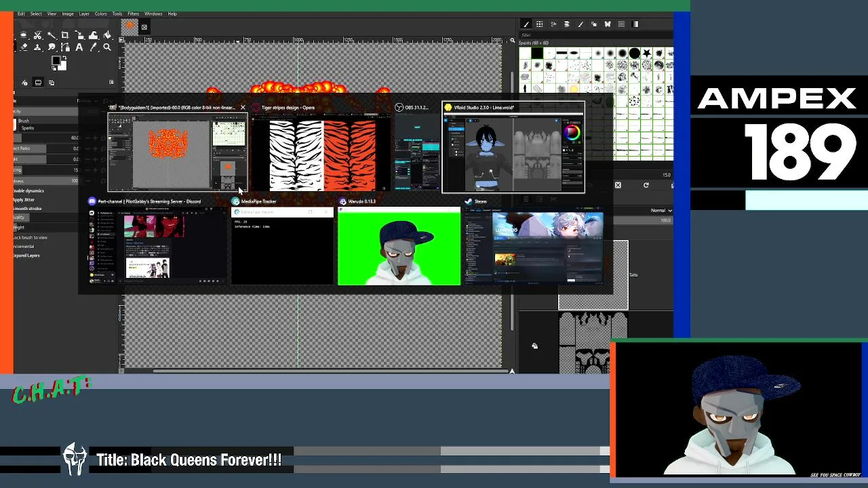
Task: Select the Clone stamp tool
Action: (x=37, y=47)
